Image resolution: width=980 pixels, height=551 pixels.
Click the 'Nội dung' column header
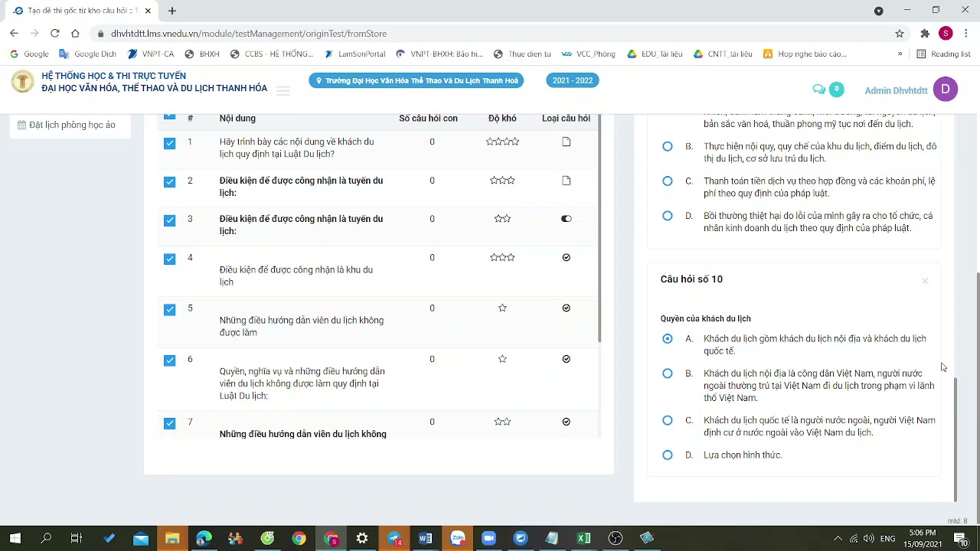coord(237,118)
